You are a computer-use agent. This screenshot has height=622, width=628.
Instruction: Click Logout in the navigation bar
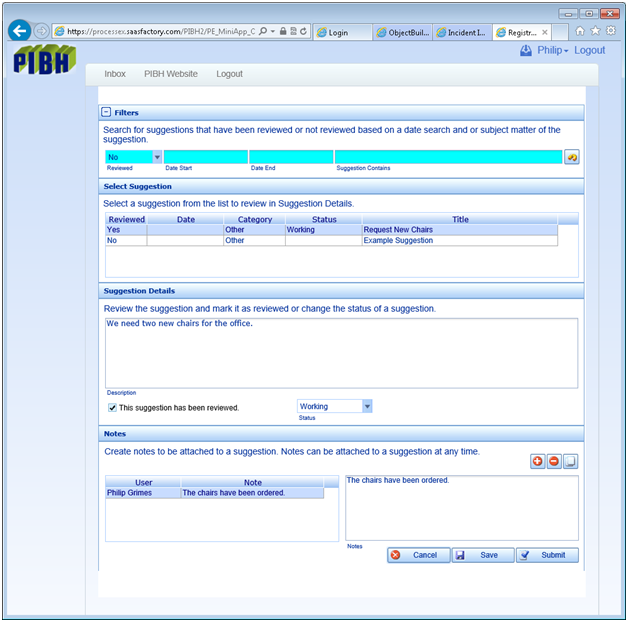[229, 74]
